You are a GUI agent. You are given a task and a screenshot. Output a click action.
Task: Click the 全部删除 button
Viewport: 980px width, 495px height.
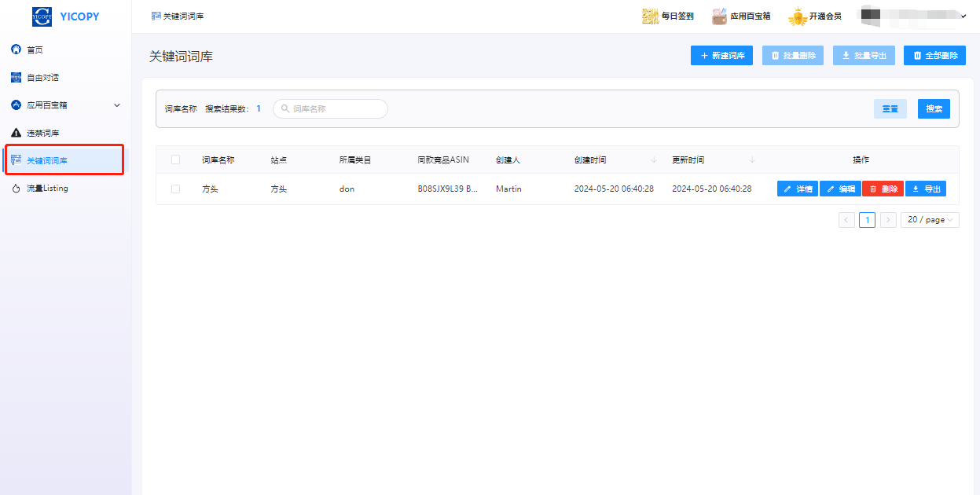(x=934, y=55)
